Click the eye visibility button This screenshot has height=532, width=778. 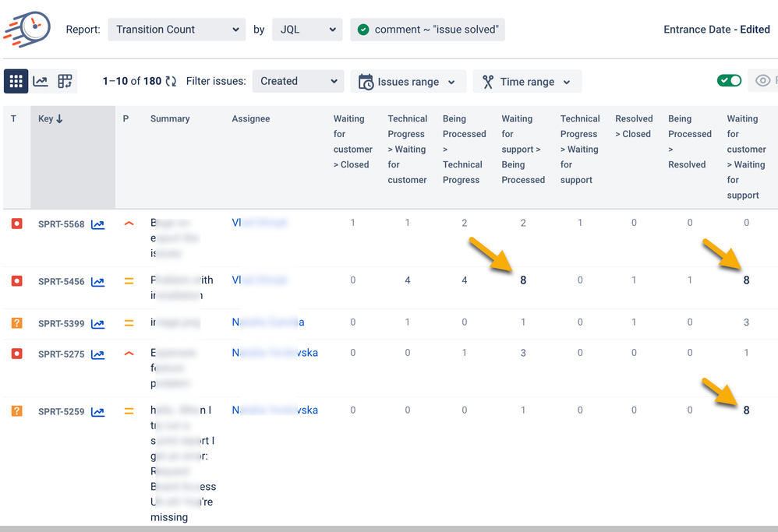[x=762, y=81]
